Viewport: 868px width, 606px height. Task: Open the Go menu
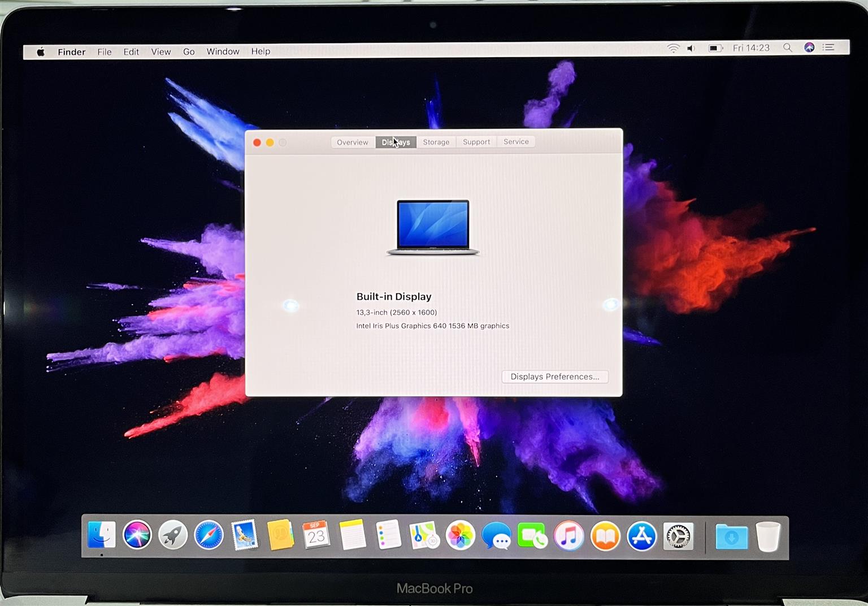coord(189,51)
